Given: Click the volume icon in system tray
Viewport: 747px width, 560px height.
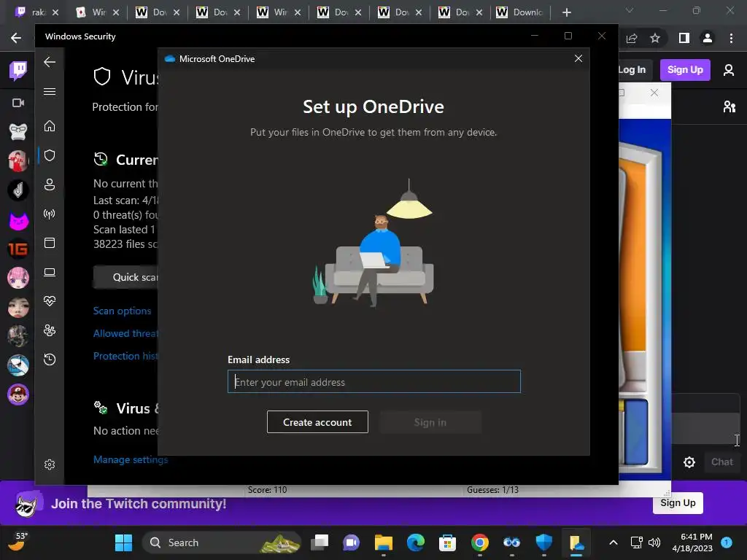Looking at the screenshot, I should [654, 542].
